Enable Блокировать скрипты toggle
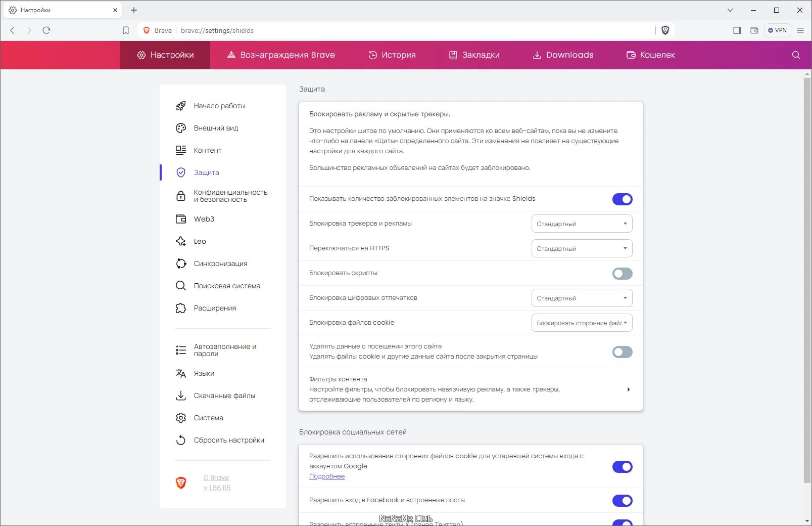812x526 pixels. pos(622,274)
